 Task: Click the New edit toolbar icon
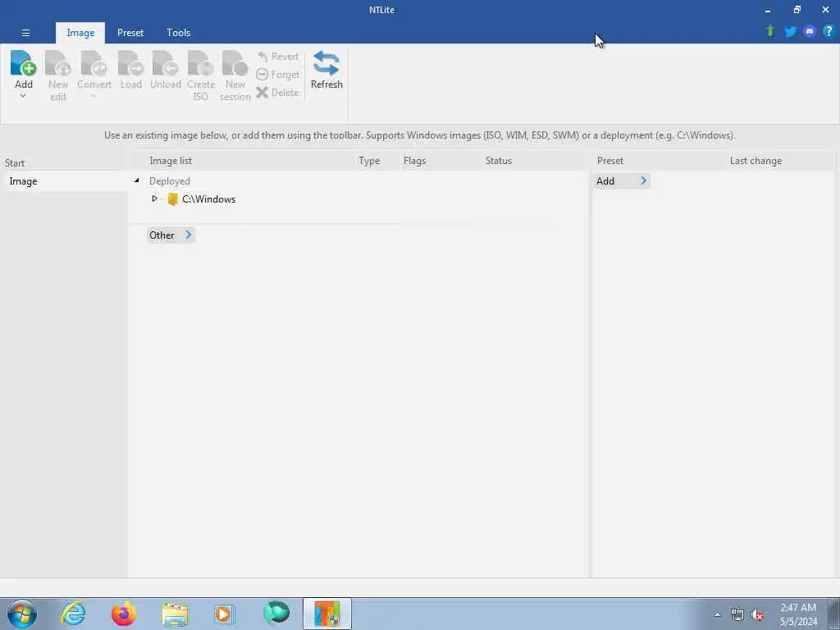[x=58, y=63]
